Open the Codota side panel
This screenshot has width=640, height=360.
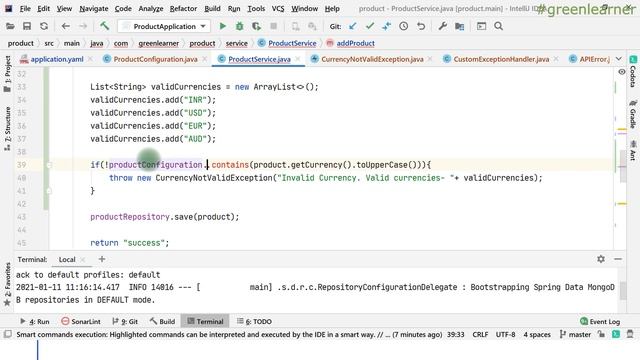(633, 72)
